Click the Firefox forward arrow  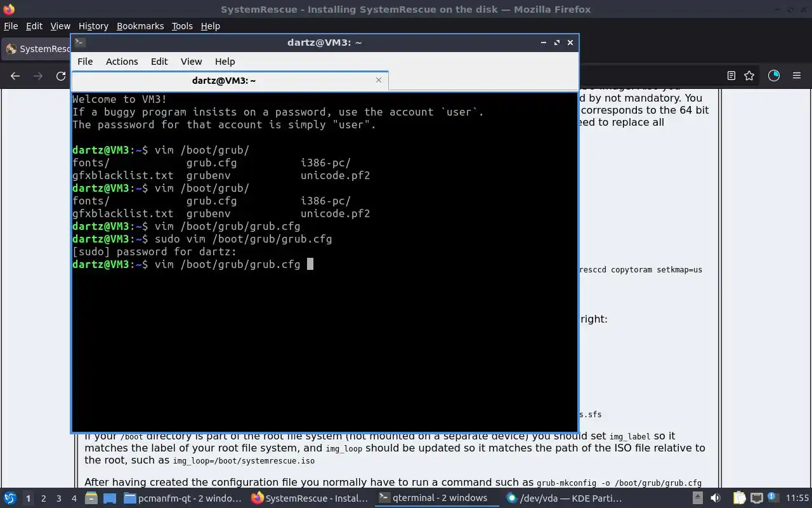pyautogui.click(x=38, y=76)
